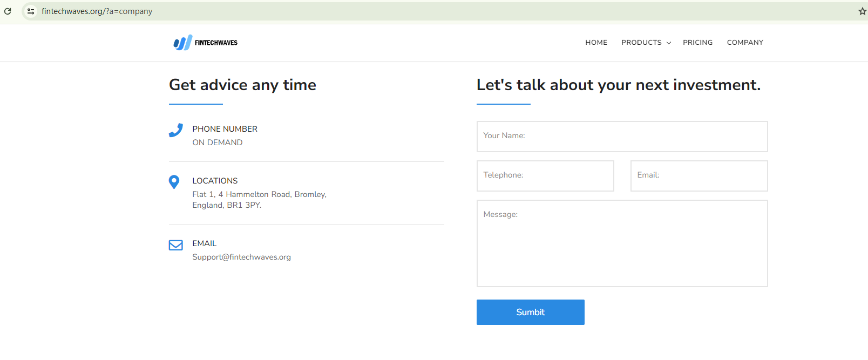
Task: Click the Support@fintechwaves.org email address
Action: 241,257
